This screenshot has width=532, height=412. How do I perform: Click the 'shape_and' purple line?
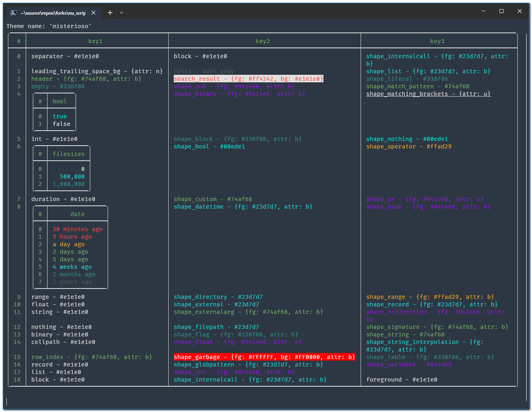click(234, 86)
